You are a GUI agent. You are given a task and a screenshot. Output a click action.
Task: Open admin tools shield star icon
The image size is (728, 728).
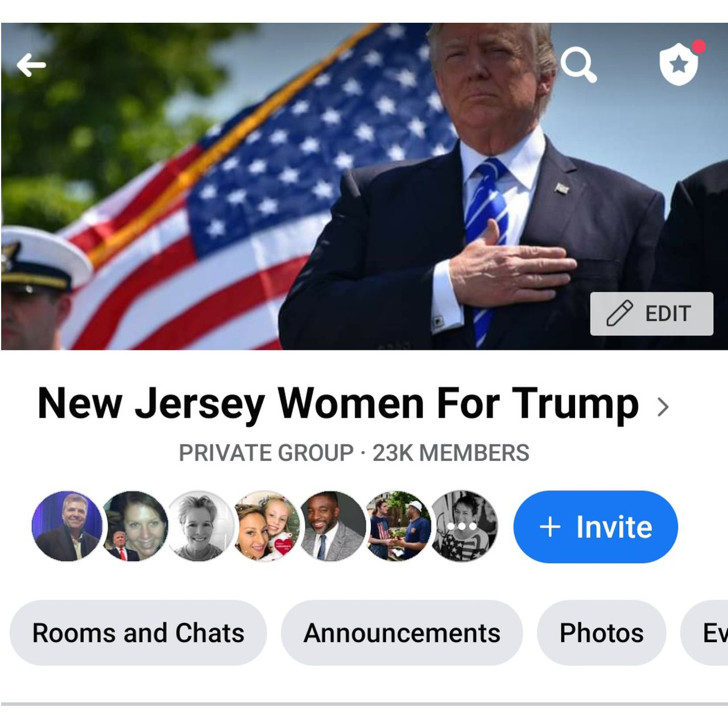point(680,64)
